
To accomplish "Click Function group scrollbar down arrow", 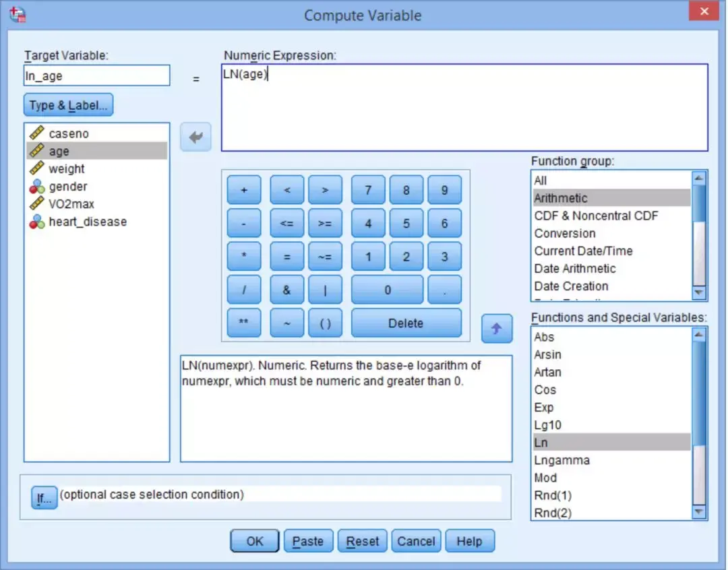I will (x=699, y=292).
